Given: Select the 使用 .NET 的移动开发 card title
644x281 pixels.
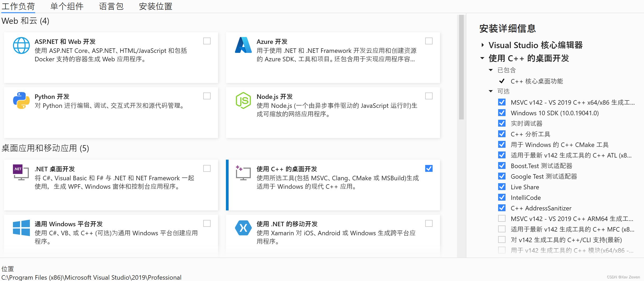Looking at the screenshot, I should (x=287, y=224).
